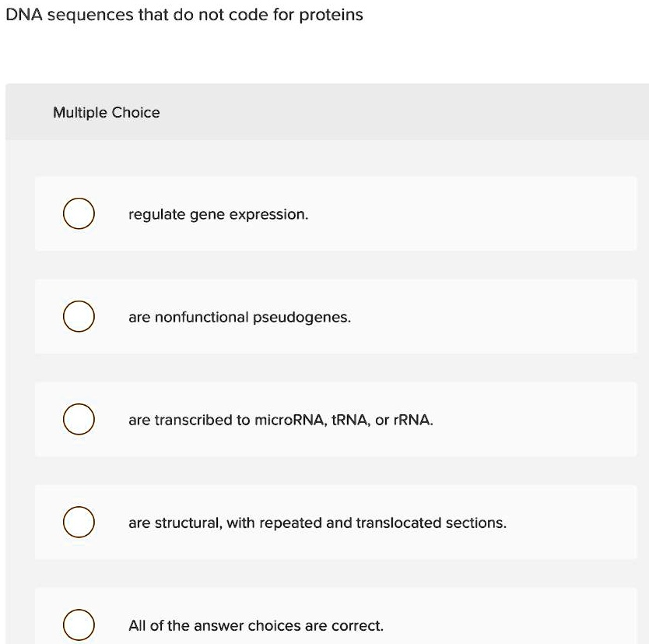Click the circle beside the pseudogenes answer
The height and width of the screenshot is (644, 649).
(x=79, y=316)
